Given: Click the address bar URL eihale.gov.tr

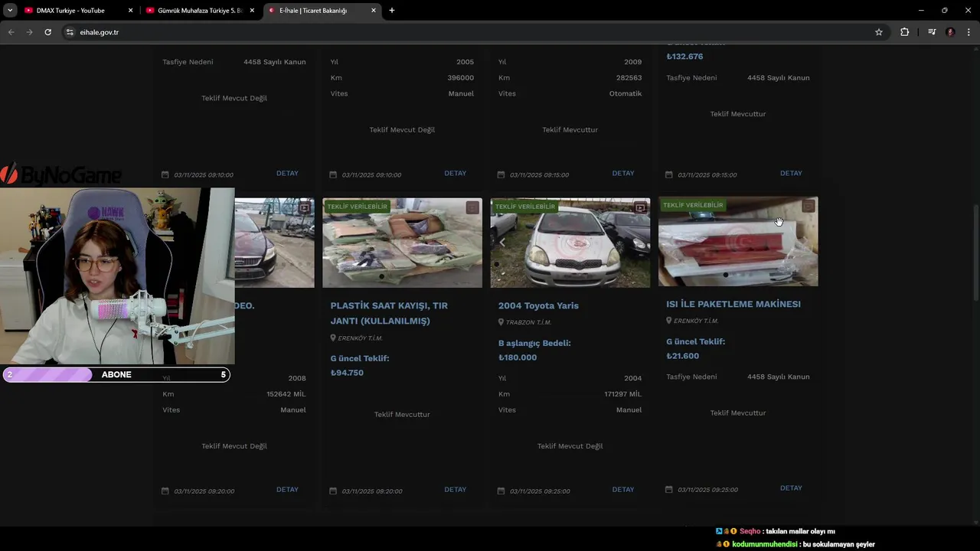Looking at the screenshot, I should pyautogui.click(x=100, y=32).
